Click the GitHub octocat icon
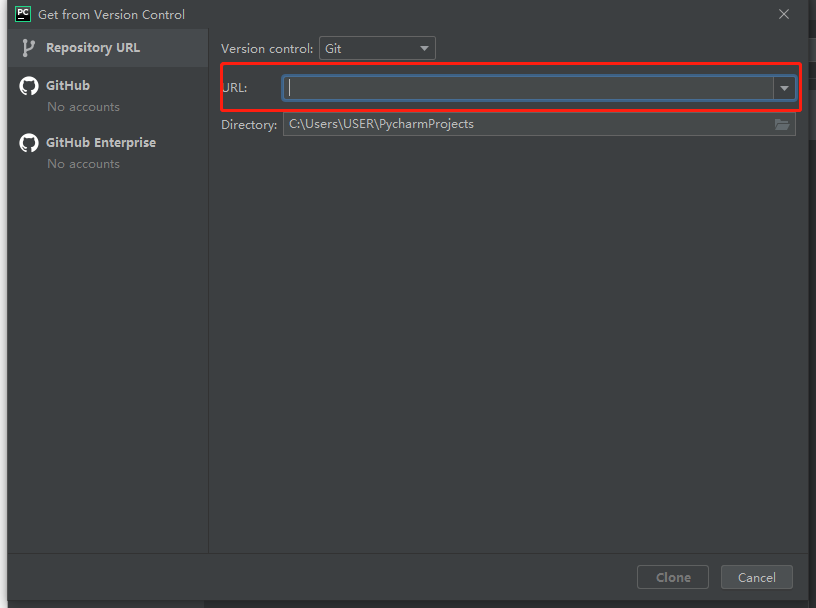 tap(29, 86)
